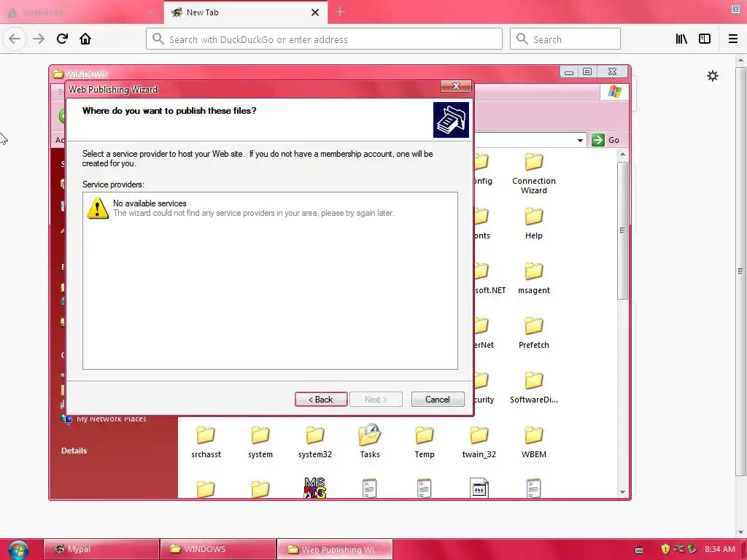Switch to the first browser tab
747x560 pixels.
(x=81, y=12)
